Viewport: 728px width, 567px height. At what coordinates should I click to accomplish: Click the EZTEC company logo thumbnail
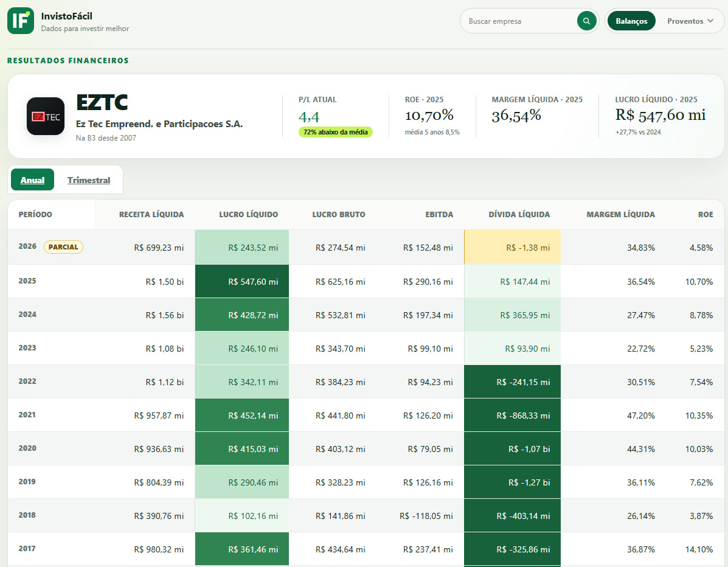pyautogui.click(x=46, y=116)
